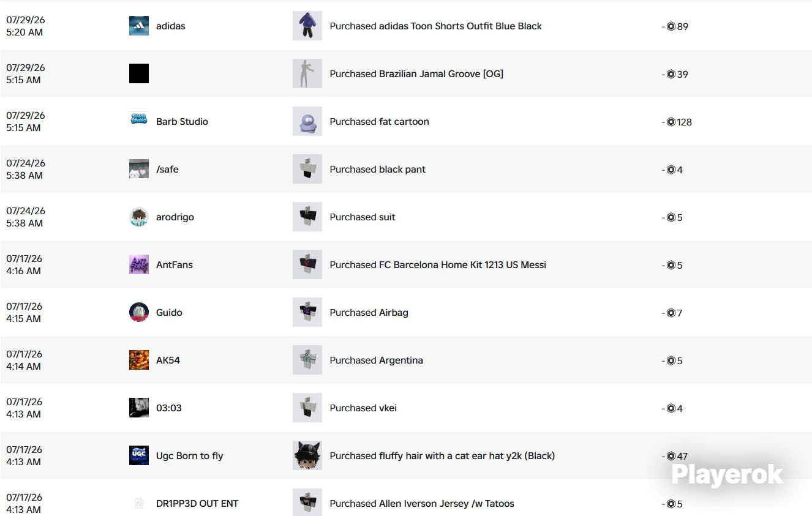Click the Purchased vkei item link

[363, 408]
